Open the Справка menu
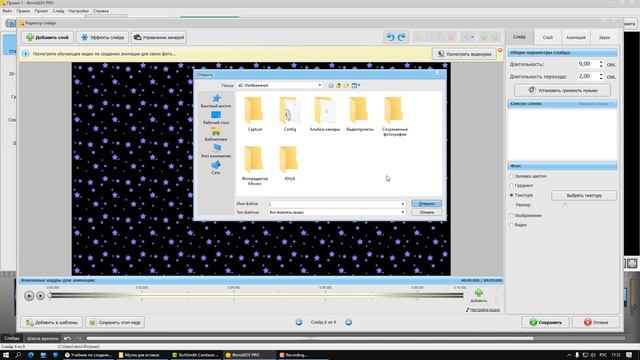 101,11
